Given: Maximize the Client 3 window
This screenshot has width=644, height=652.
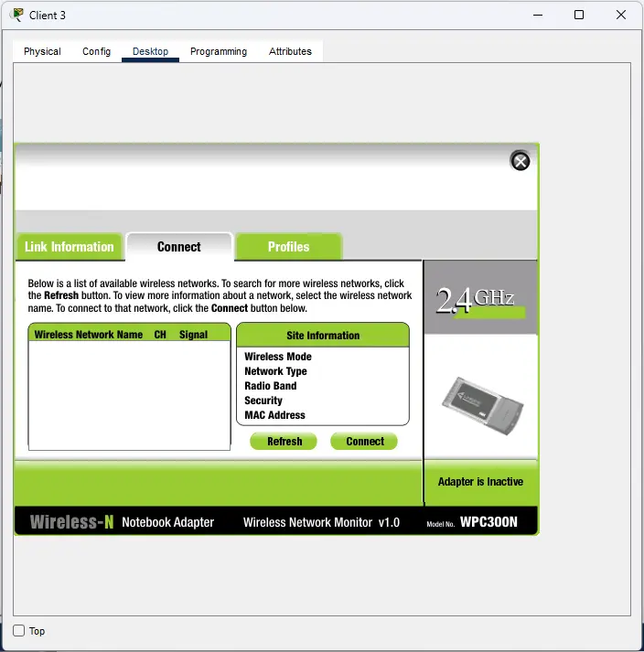Looking at the screenshot, I should click(x=579, y=15).
